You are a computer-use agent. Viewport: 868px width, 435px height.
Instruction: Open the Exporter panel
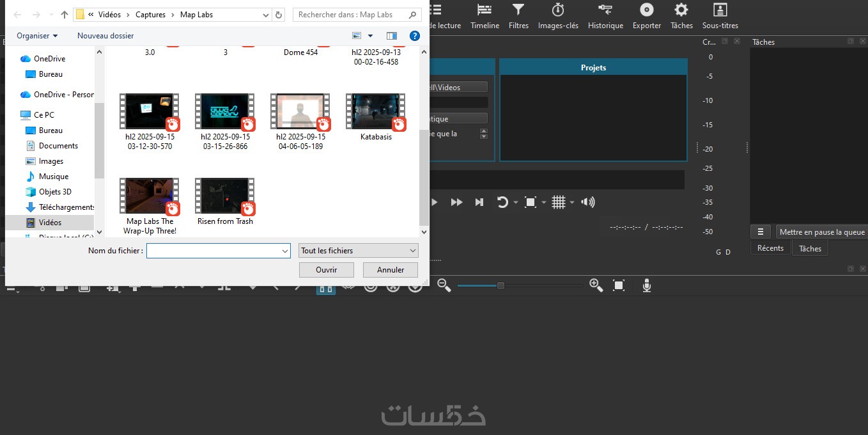647,16
